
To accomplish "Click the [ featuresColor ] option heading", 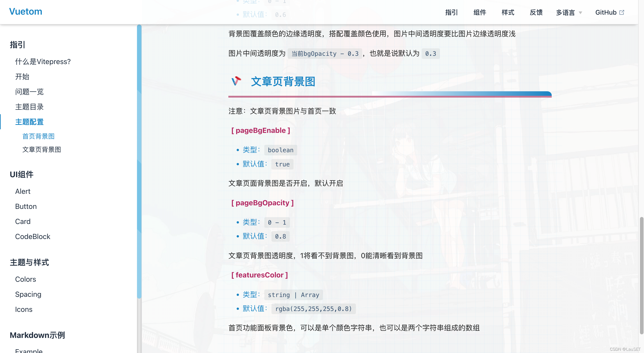I will point(260,275).
